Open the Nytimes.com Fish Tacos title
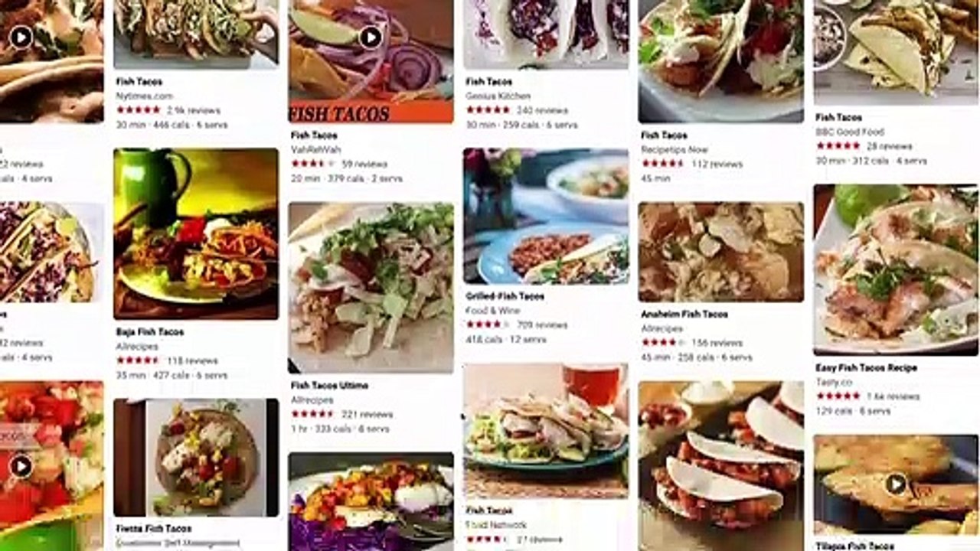This screenshot has height=551, width=980. [139, 81]
